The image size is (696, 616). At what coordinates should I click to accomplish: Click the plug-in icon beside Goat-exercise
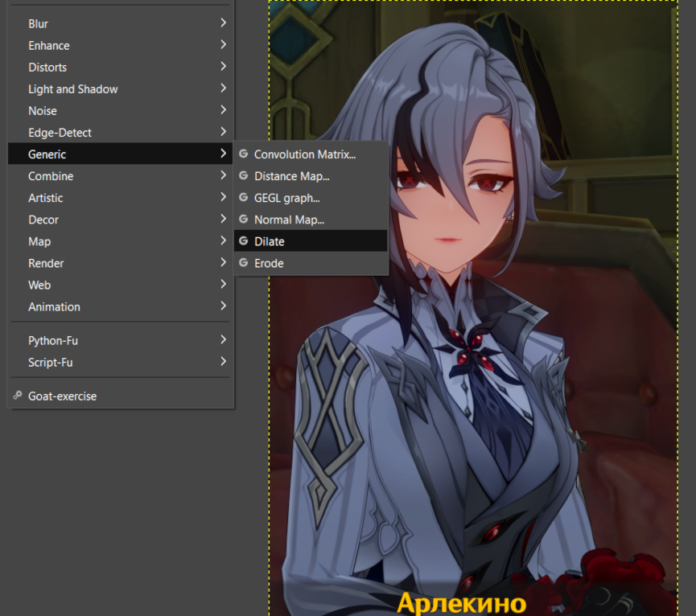pyautogui.click(x=18, y=395)
